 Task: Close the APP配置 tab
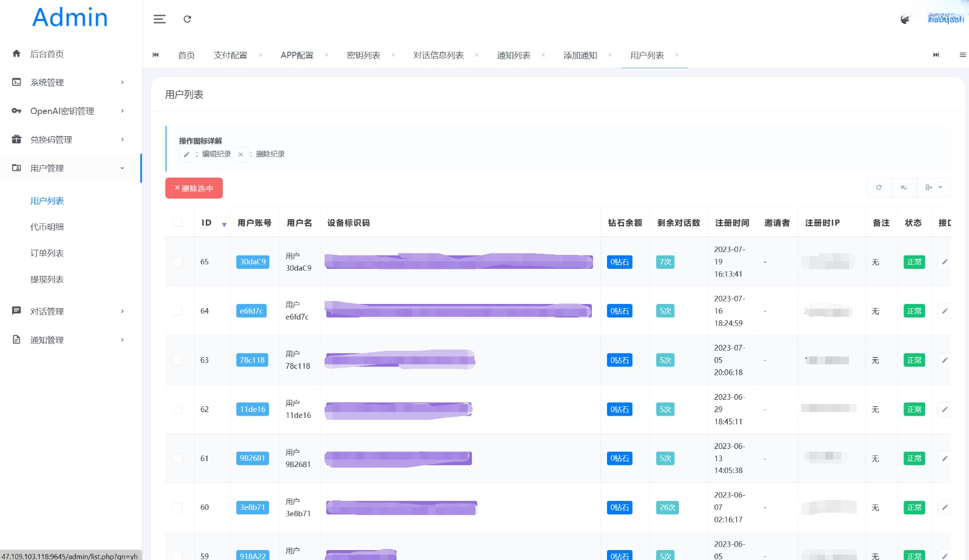[326, 55]
